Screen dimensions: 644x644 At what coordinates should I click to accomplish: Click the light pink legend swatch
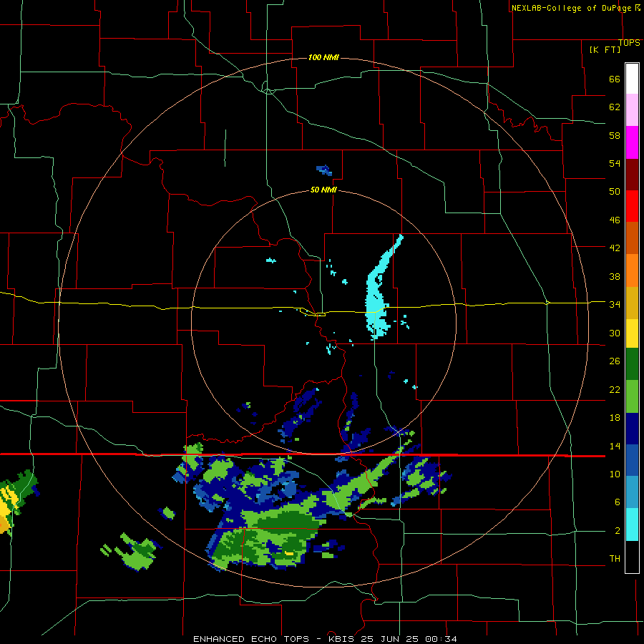[632, 110]
